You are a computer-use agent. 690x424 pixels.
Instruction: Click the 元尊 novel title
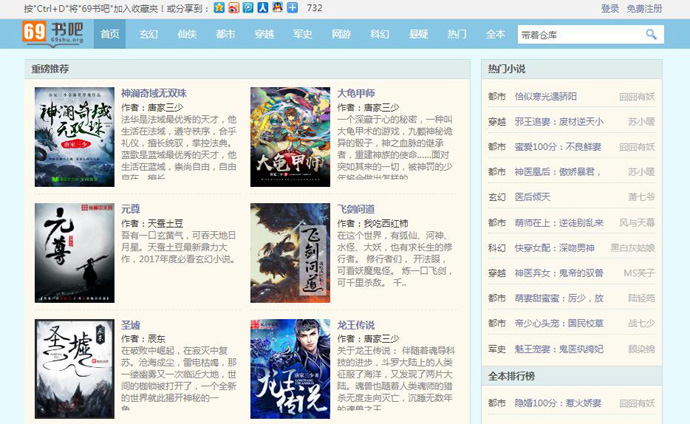click(130, 209)
